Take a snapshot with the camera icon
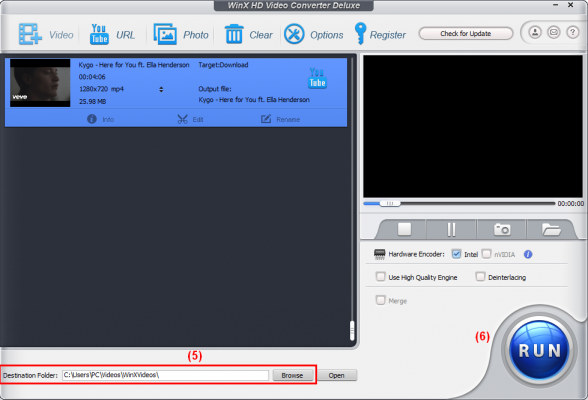The image size is (588, 400). [502, 229]
